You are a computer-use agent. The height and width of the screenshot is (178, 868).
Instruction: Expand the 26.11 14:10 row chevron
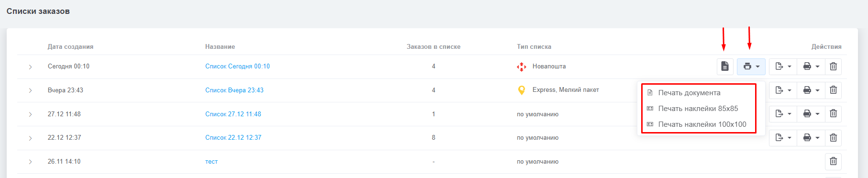point(30,162)
